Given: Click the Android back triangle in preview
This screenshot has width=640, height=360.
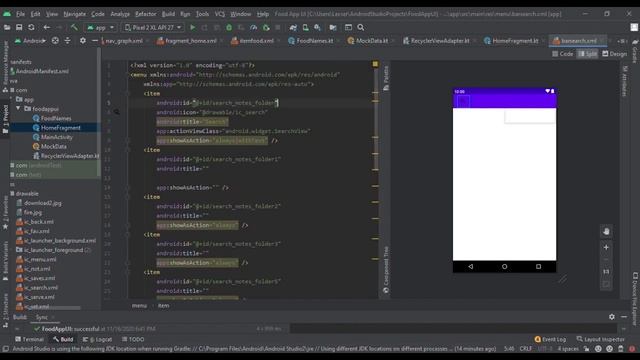Looking at the screenshot, I should point(471,267).
